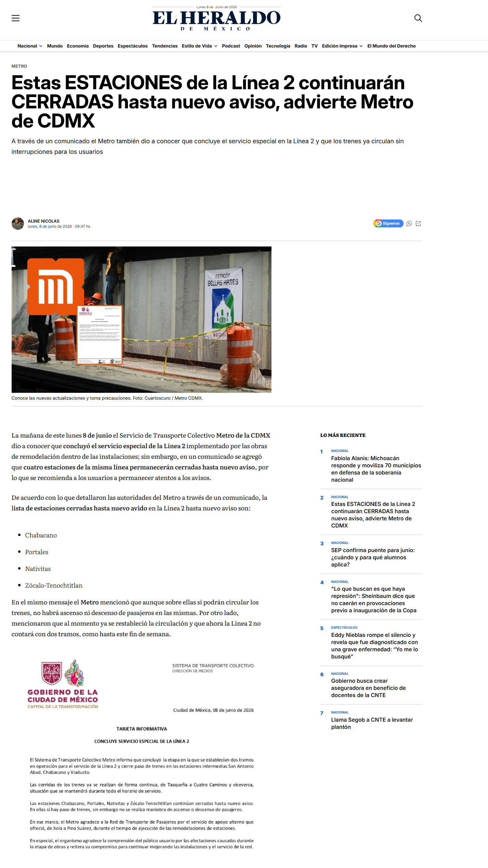
Task: Select the Portales list item
Action: tap(37, 552)
